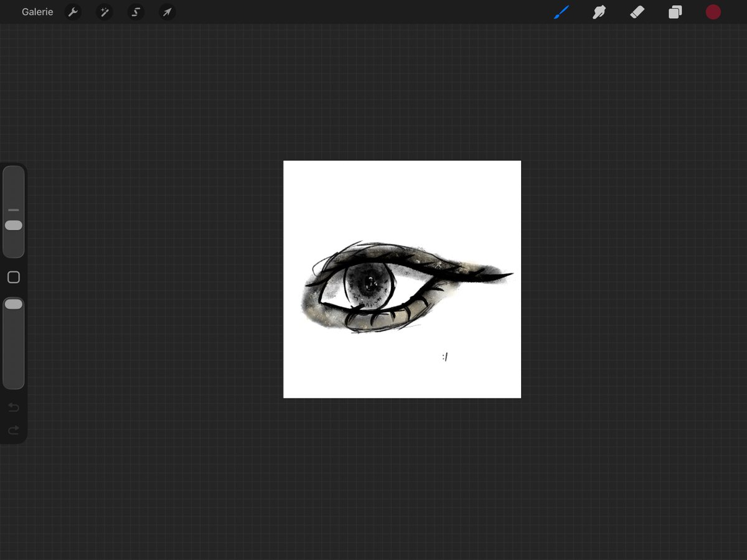747x560 pixels.
Task: Select the Smudge tool
Action: (x=599, y=12)
